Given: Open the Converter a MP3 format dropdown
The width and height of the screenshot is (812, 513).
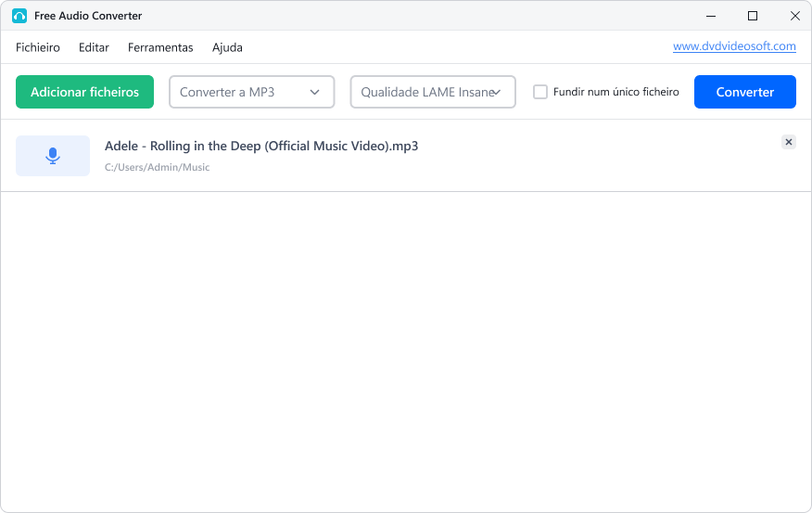Looking at the screenshot, I should pyautogui.click(x=252, y=92).
